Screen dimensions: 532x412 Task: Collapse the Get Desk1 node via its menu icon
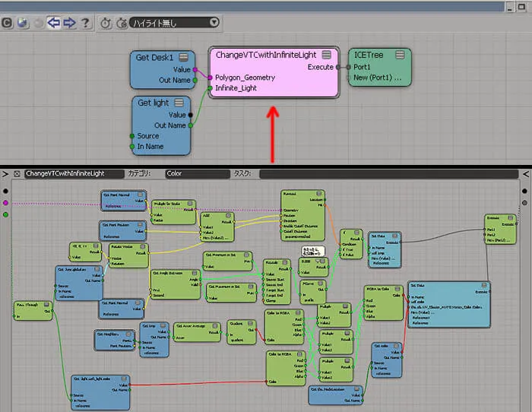[184, 57]
